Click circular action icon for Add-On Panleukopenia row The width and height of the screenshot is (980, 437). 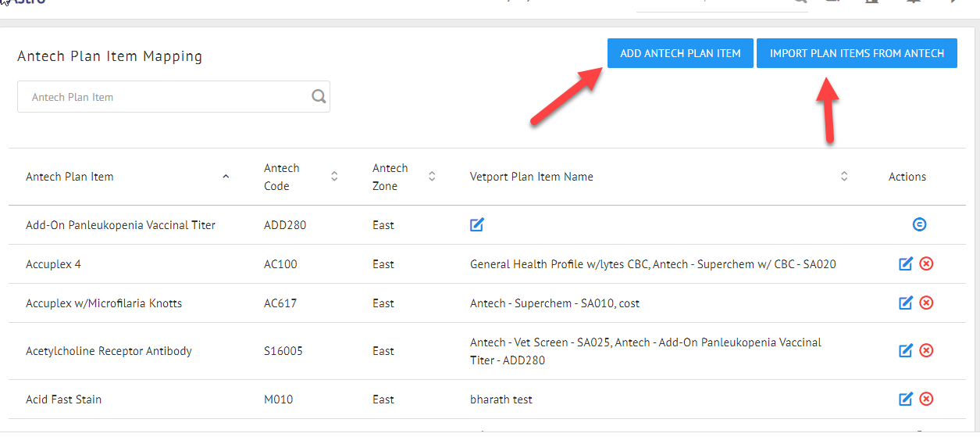[920, 225]
